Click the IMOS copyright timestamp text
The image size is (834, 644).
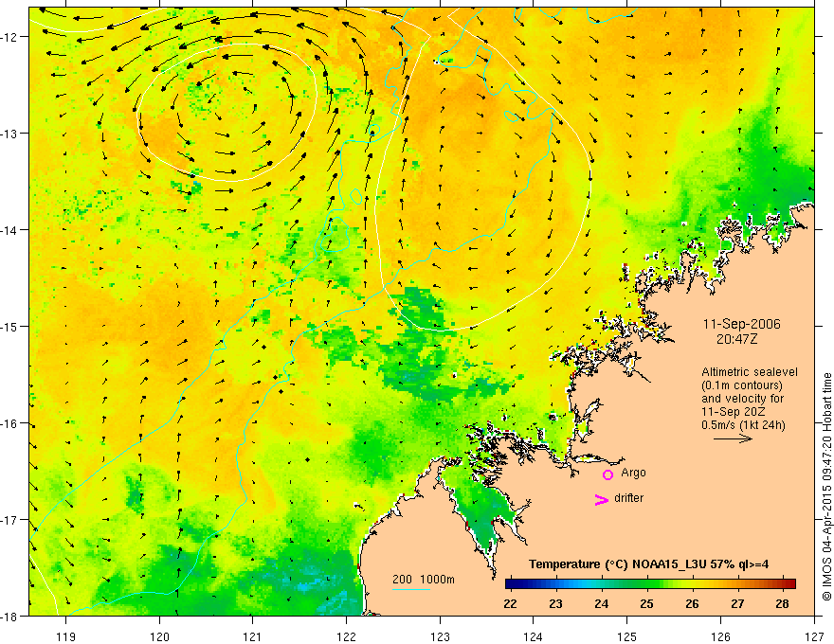826,487
